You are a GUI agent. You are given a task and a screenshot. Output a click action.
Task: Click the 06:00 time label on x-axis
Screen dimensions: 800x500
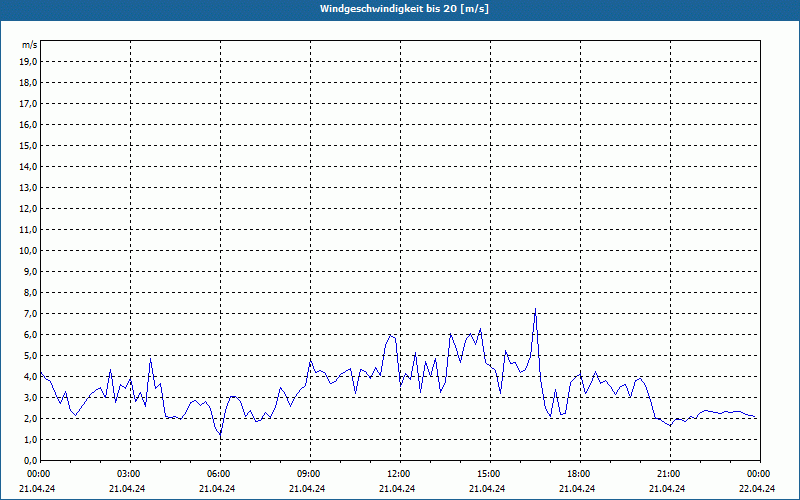pos(220,474)
